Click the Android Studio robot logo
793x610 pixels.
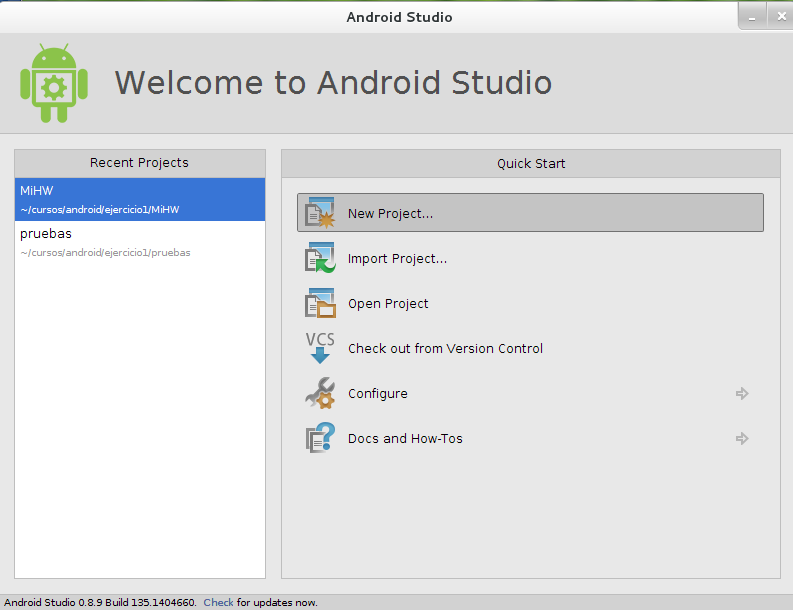pos(54,83)
